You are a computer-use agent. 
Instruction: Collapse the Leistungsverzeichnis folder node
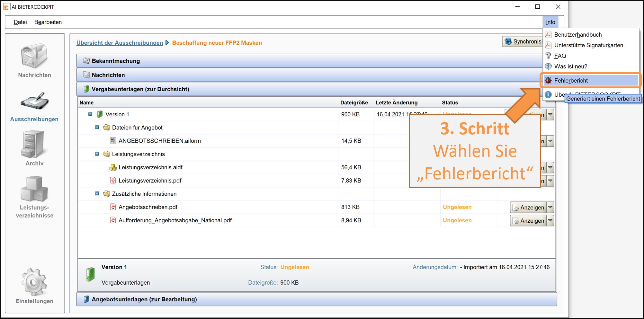(97, 154)
